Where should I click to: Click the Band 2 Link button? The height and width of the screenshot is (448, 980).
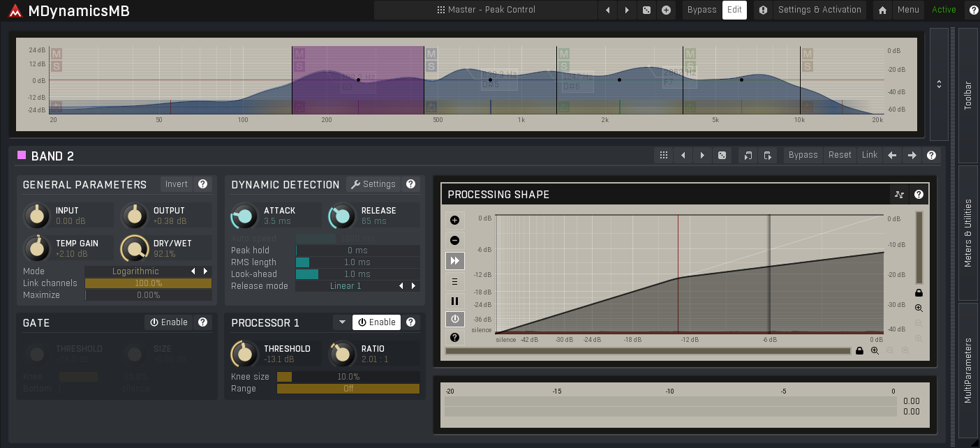pyautogui.click(x=870, y=155)
